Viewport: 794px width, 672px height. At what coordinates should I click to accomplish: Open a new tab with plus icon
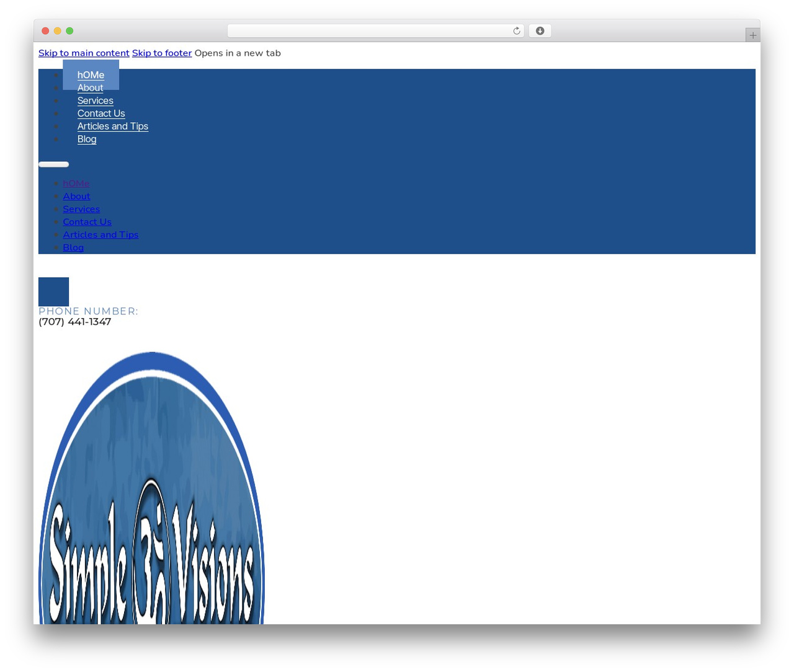click(x=752, y=35)
